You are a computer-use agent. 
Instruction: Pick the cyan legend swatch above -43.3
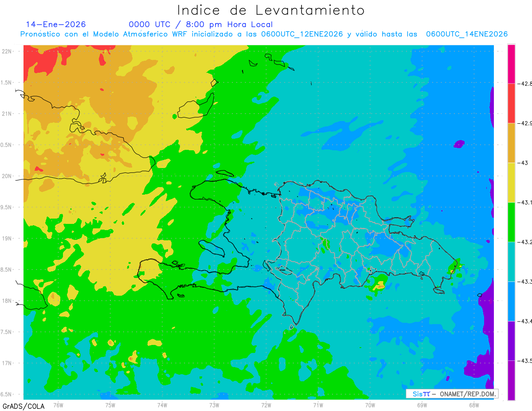[511, 262]
